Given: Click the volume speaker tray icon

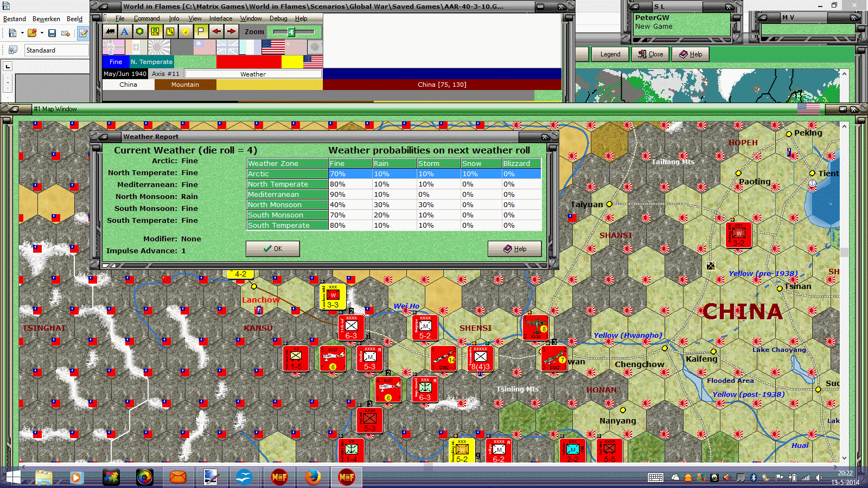Looking at the screenshot, I should (819, 478).
